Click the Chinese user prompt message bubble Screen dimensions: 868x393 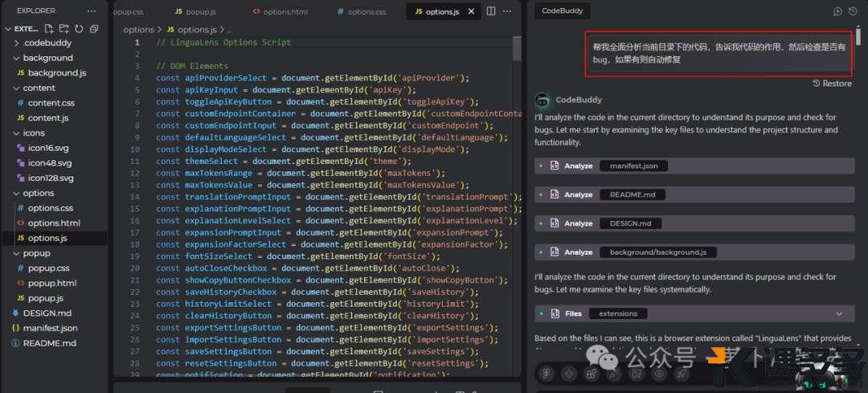point(719,53)
